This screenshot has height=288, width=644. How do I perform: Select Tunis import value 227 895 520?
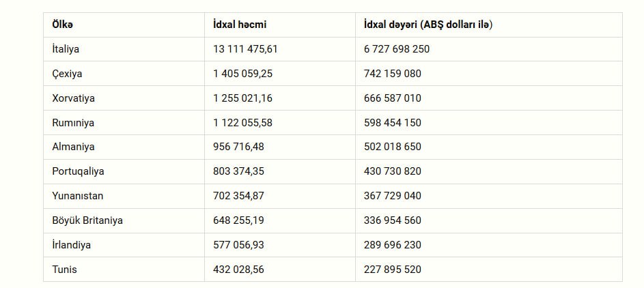coord(393,270)
